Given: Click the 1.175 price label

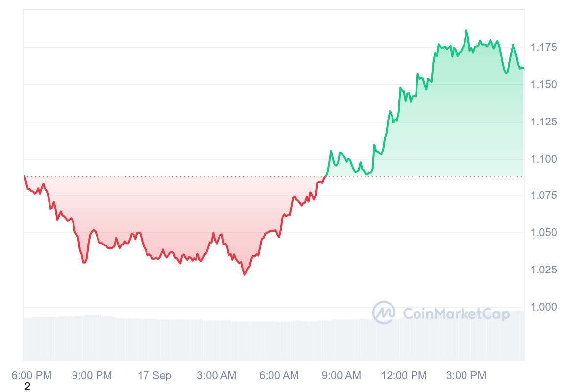Looking at the screenshot, I should tap(543, 48).
